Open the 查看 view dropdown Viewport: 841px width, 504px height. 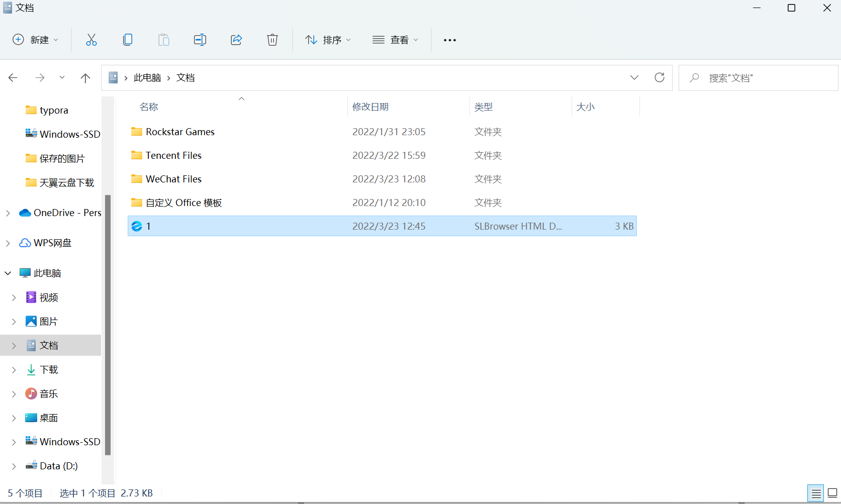395,40
